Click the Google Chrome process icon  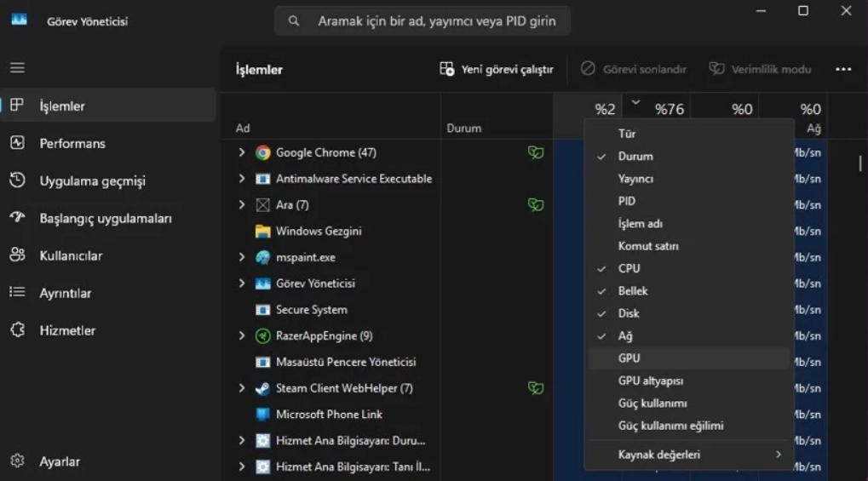click(x=263, y=152)
